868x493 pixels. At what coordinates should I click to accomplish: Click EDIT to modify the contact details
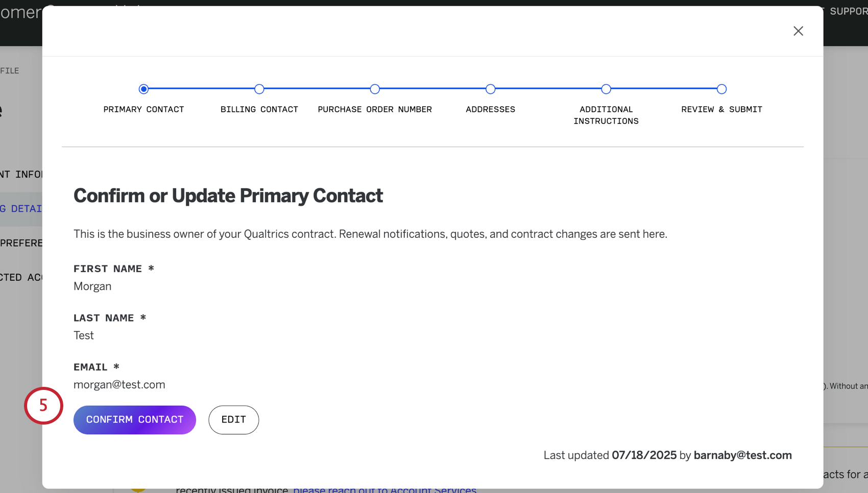pos(233,420)
